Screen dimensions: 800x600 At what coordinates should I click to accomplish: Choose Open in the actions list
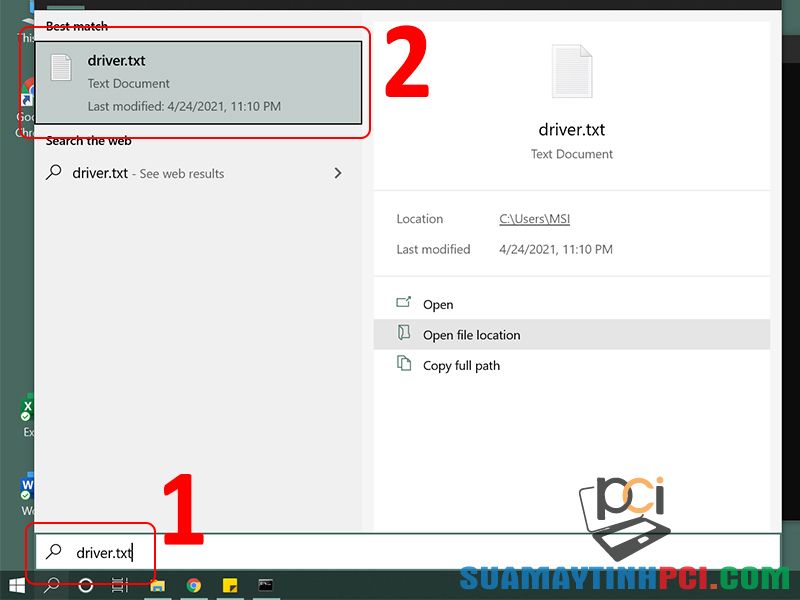tap(571, 304)
